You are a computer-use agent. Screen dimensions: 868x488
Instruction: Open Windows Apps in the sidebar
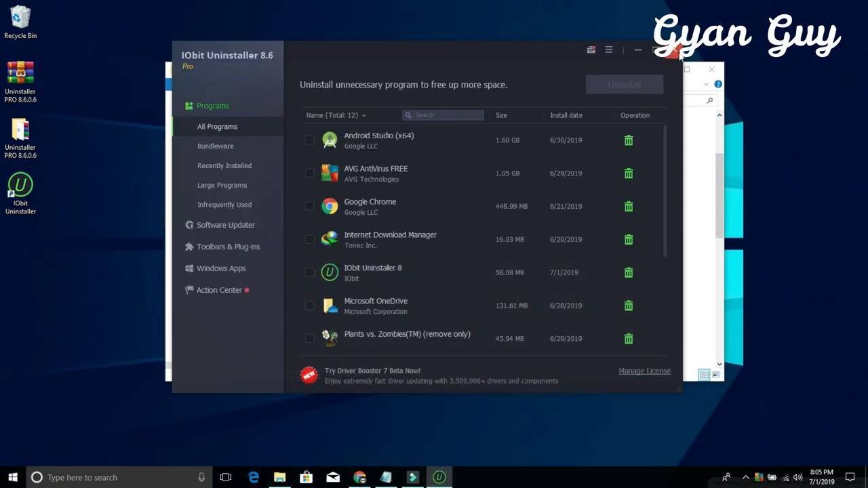coord(215,268)
